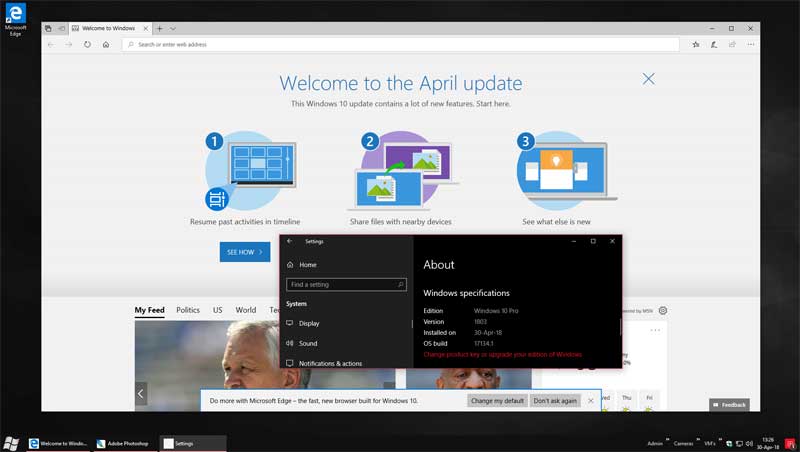Viewport: 800px width, 452px height.
Task: Open Display in Settings sidebar
Action: [x=309, y=323]
